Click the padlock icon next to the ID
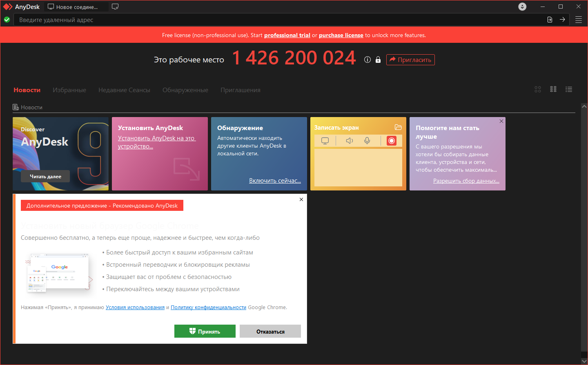588x365 pixels. tap(378, 60)
